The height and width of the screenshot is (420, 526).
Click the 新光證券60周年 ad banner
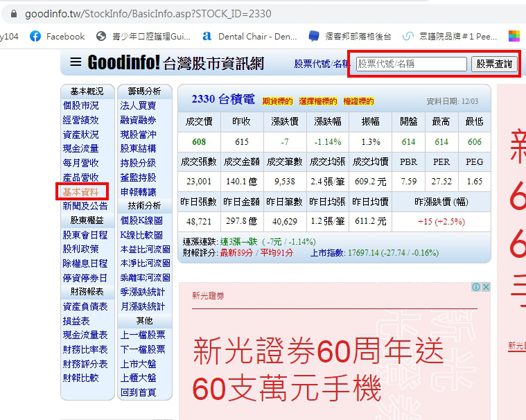pos(335,351)
